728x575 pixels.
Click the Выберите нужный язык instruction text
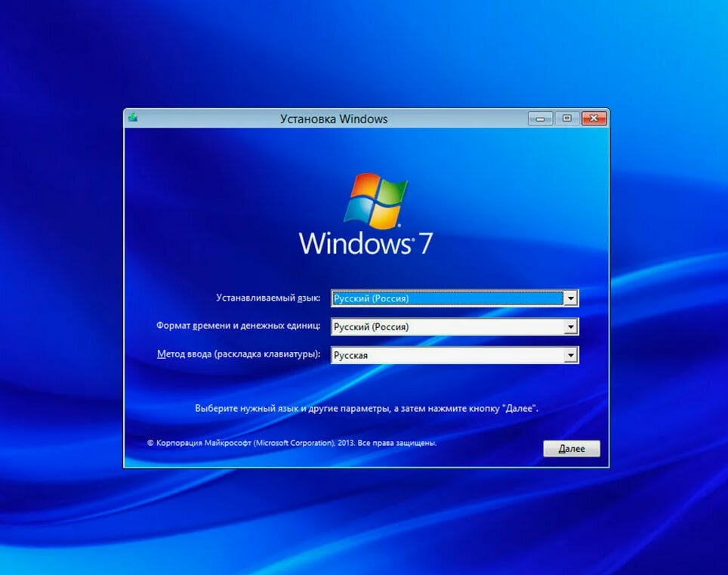[x=366, y=409]
